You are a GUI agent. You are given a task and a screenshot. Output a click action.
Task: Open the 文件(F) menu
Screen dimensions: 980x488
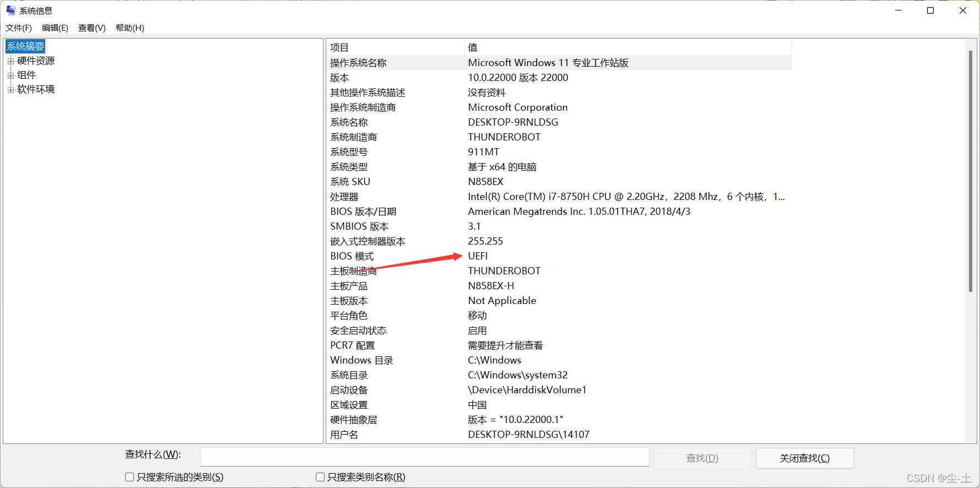tap(19, 28)
